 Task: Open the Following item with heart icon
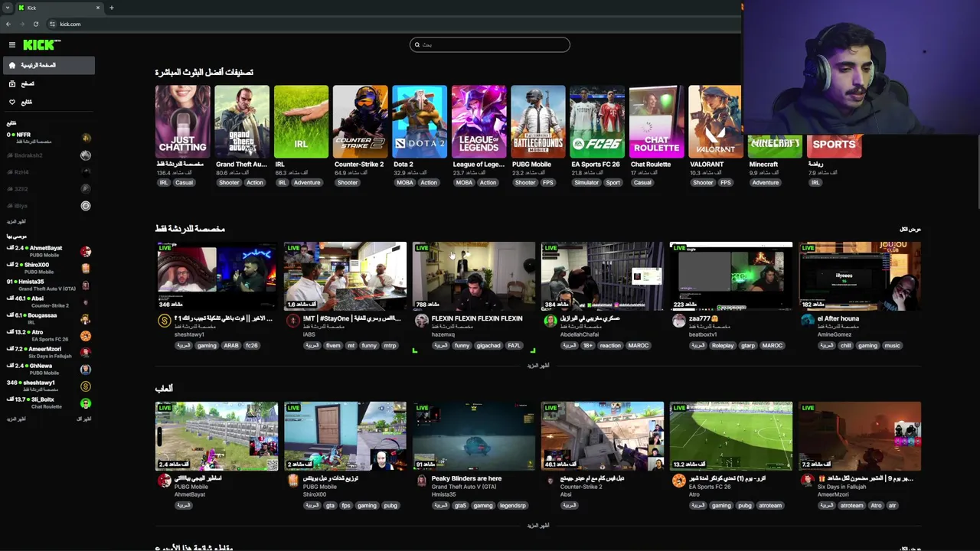click(x=48, y=102)
